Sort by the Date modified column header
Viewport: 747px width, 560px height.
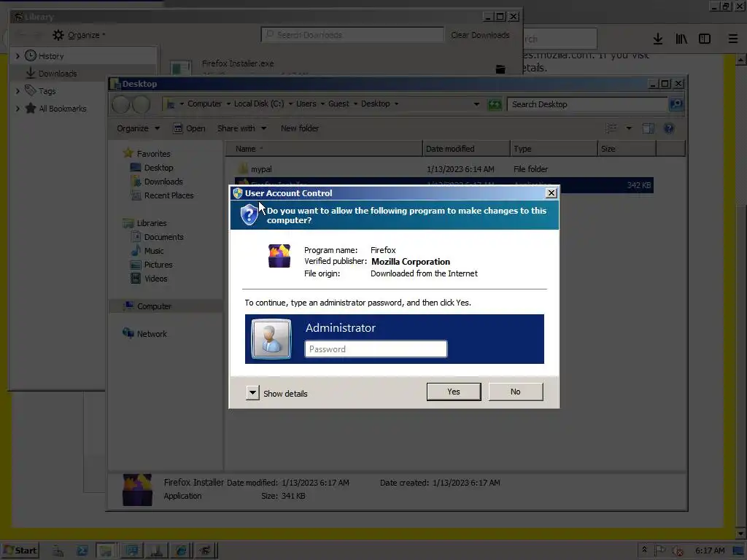(466, 149)
